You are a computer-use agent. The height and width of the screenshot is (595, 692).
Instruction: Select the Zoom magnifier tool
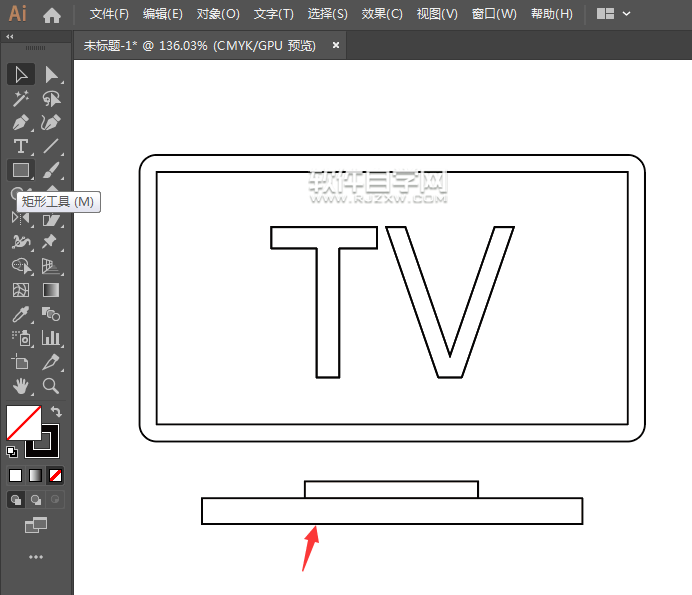(51, 386)
